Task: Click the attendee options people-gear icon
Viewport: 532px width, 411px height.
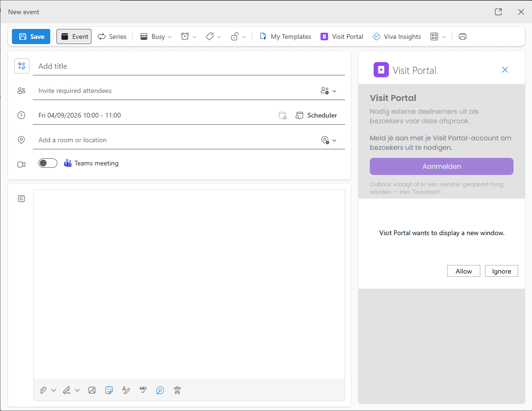Action: coord(325,91)
